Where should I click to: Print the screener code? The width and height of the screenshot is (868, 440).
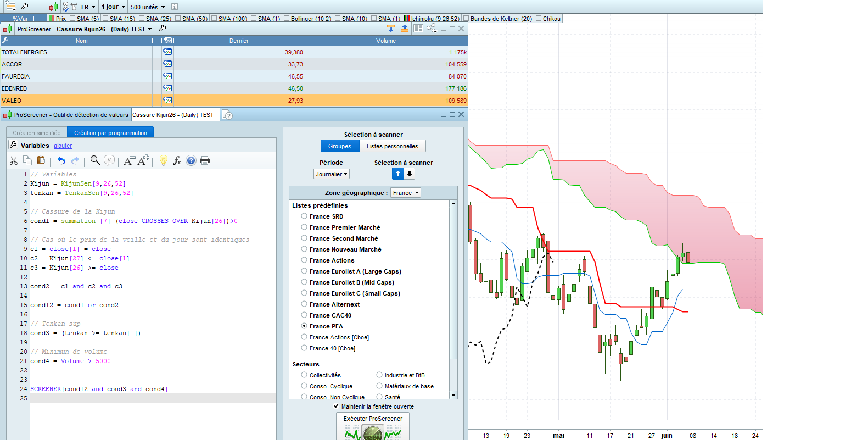[x=205, y=160]
